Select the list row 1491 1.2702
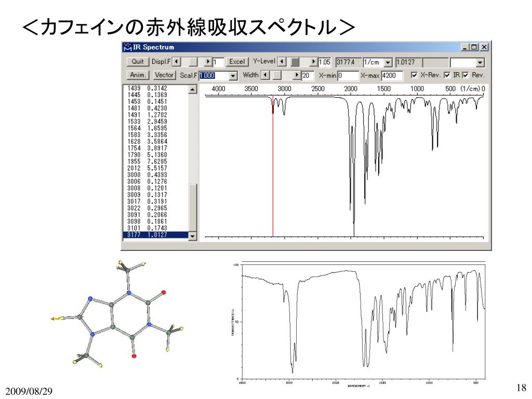The width and height of the screenshot is (532, 399). point(156,115)
